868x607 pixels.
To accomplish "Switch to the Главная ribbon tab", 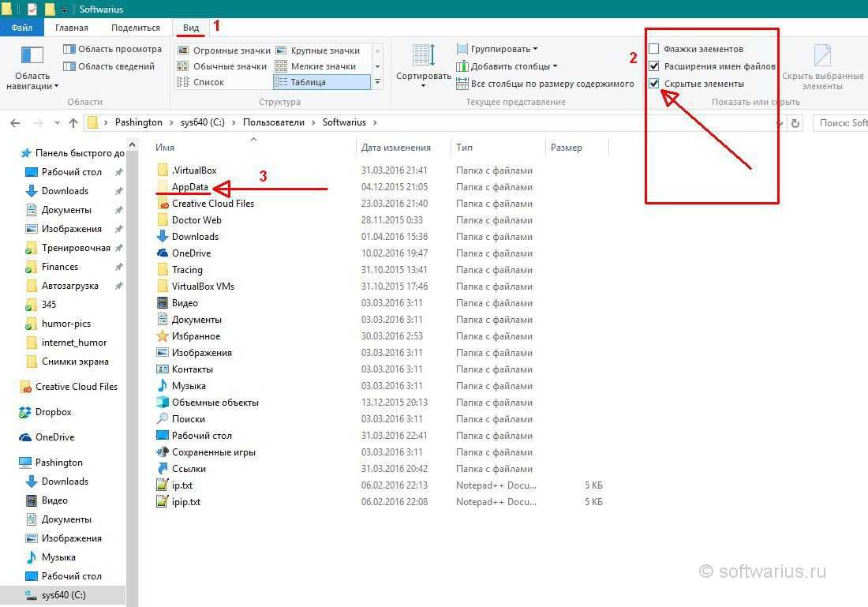I will point(72,28).
